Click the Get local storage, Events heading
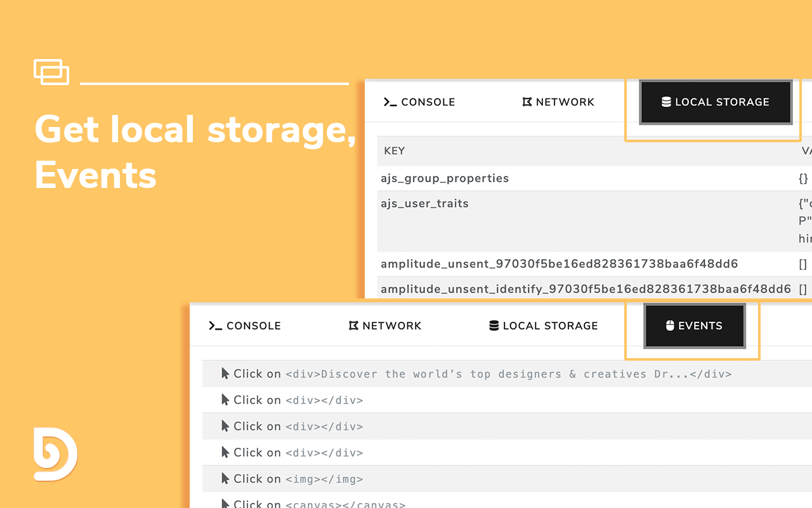This screenshot has height=508, width=812. 195,152
